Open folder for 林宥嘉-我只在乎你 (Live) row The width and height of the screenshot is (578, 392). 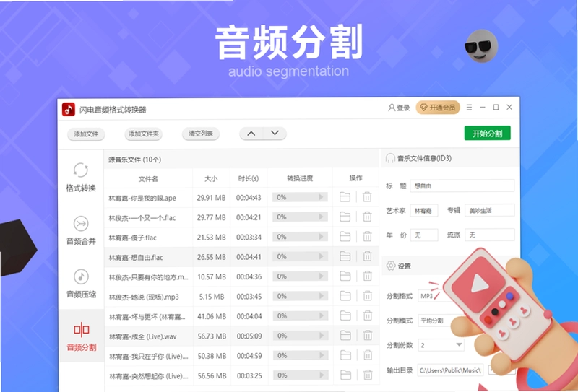pyautogui.click(x=345, y=355)
